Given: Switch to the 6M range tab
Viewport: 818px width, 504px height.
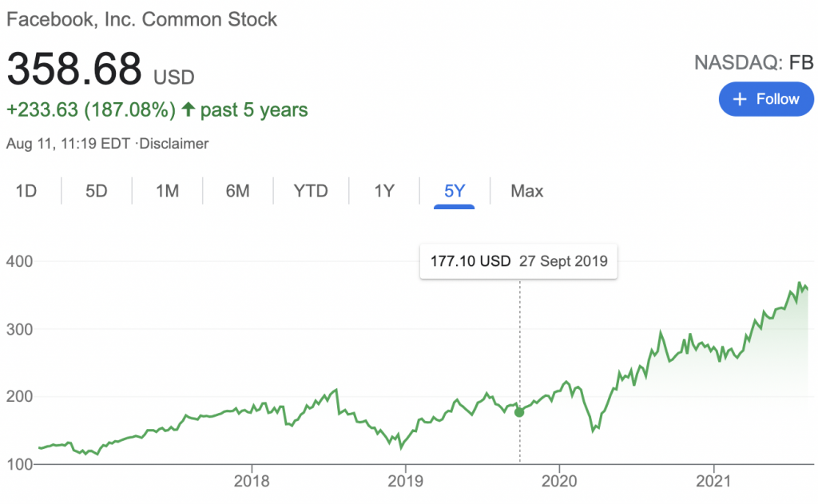Looking at the screenshot, I should [x=237, y=191].
